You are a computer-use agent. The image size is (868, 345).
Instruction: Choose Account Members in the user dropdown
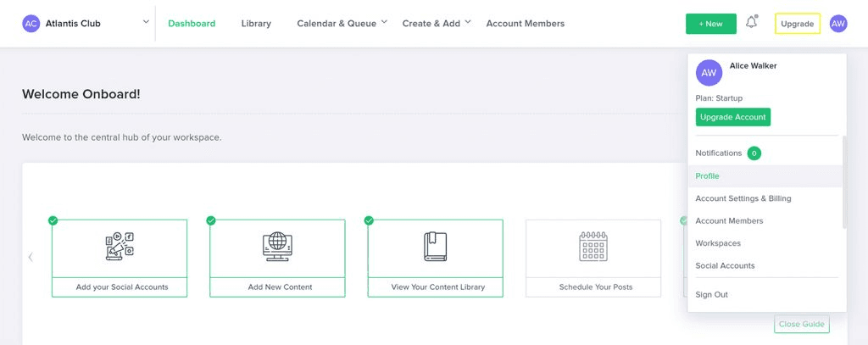pyautogui.click(x=729, y=221)
